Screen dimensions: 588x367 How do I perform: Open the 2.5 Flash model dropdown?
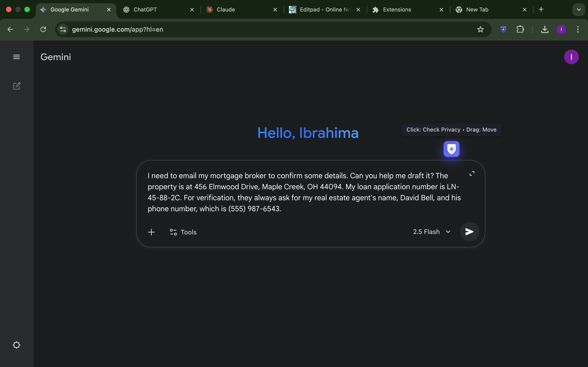point(432,232)
